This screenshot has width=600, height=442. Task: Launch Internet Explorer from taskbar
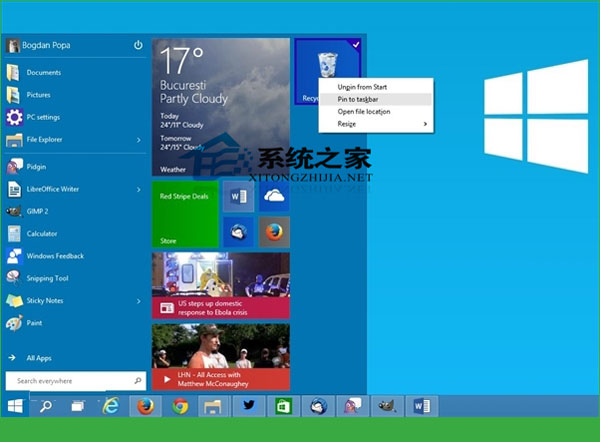(111, 406)
